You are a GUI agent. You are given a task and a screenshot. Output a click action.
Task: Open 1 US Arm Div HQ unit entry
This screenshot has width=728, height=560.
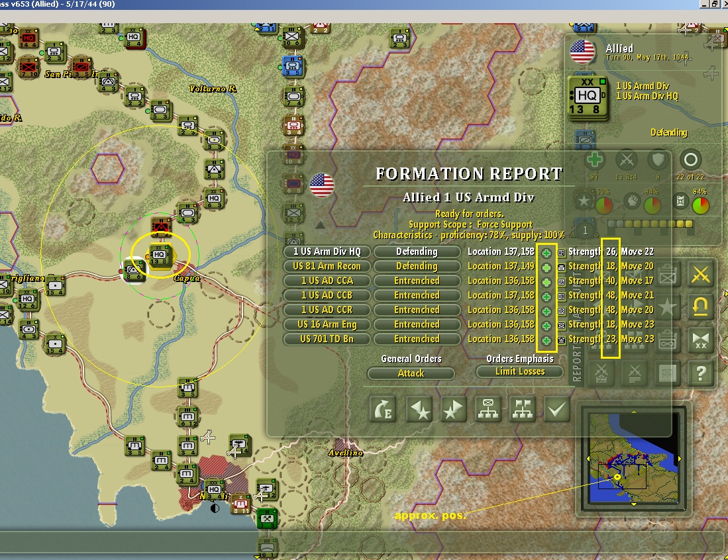[327, 252]
